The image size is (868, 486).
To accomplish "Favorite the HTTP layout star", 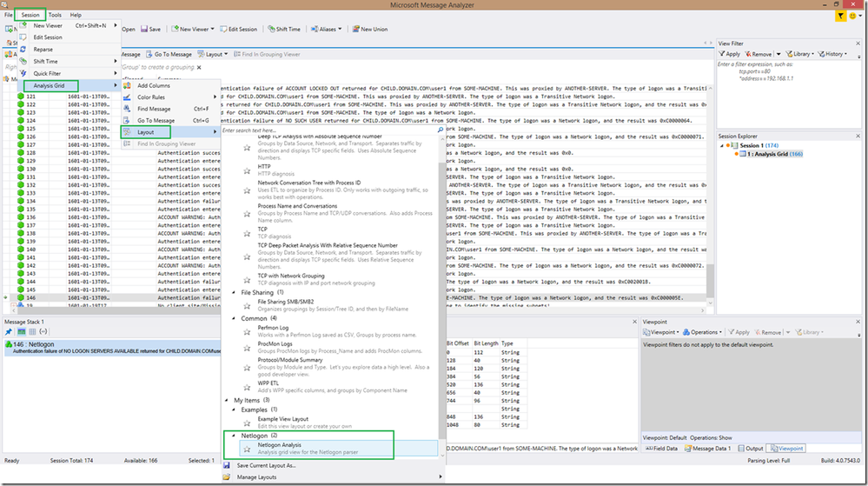I will [x=247, y=170].
